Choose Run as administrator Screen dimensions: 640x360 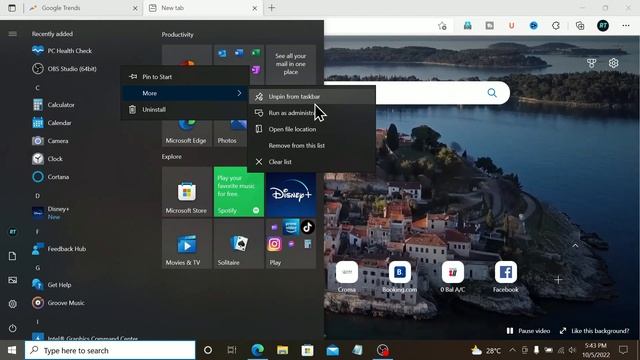[x=312, y=113]
